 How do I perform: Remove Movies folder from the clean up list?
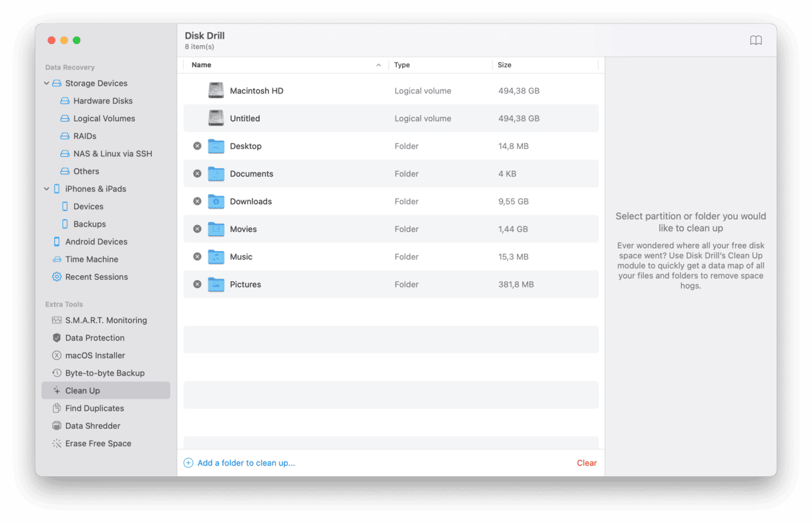[x=197, y=229]
